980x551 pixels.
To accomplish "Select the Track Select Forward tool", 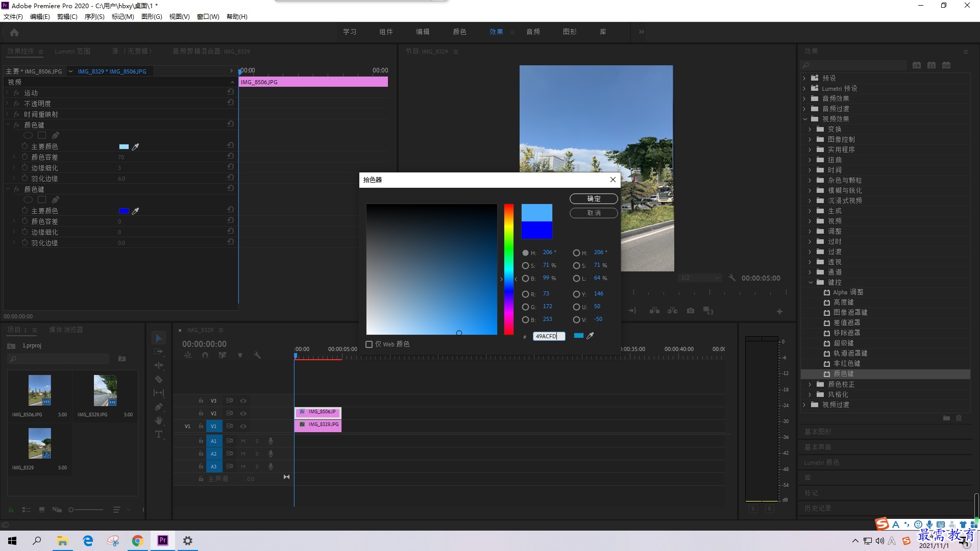I will [158, 352].
